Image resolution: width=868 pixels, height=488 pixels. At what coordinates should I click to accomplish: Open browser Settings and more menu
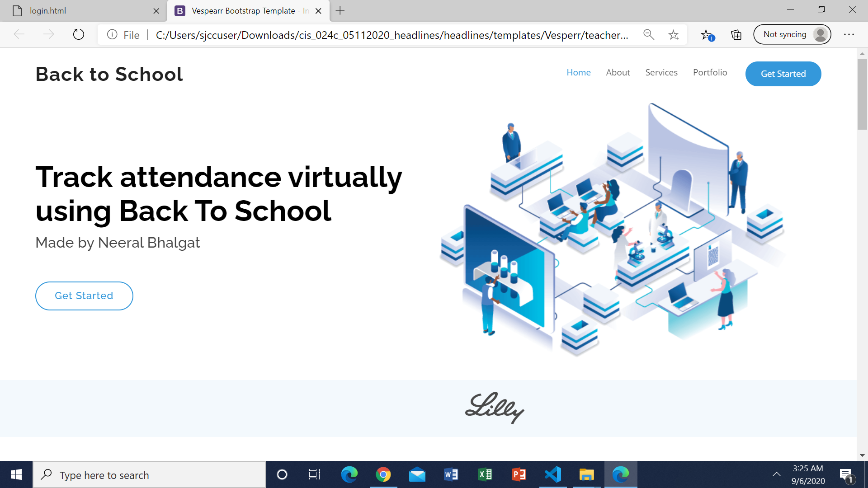pyautogui.click(x=849, y=34)
